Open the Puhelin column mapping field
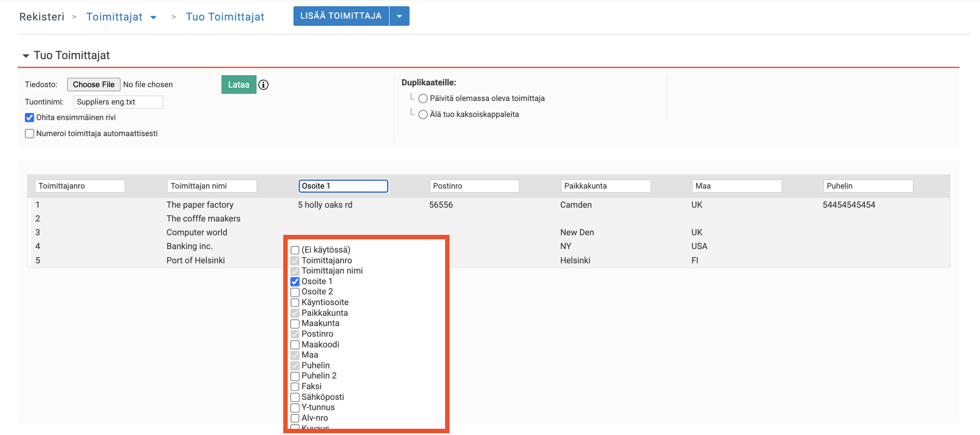The height and width of the screenshot is (435, 980). coord(868,186)
